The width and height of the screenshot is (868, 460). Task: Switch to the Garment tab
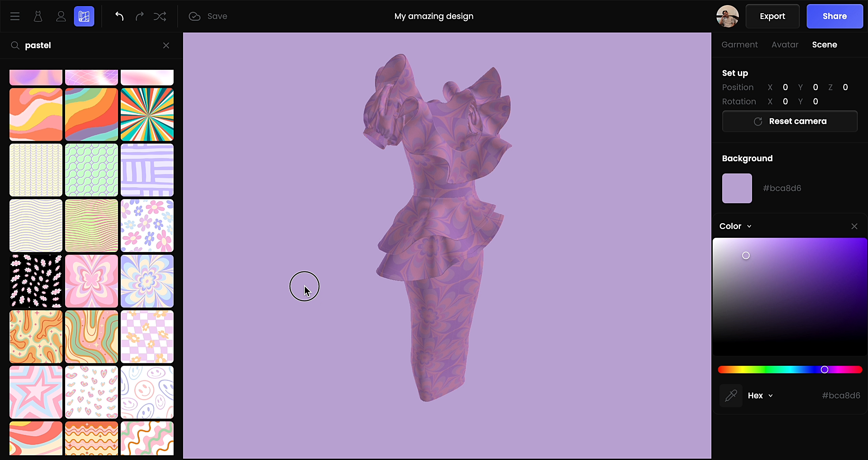739,45
